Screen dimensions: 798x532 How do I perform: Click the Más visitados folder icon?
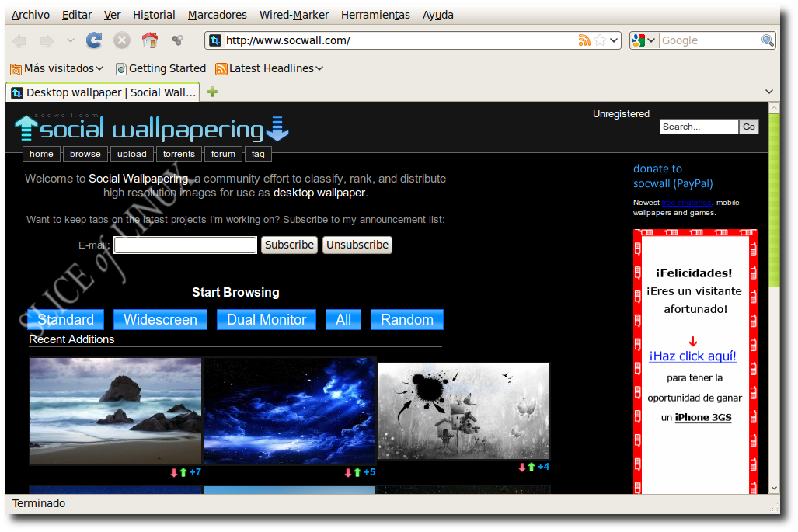click(16, 68)
